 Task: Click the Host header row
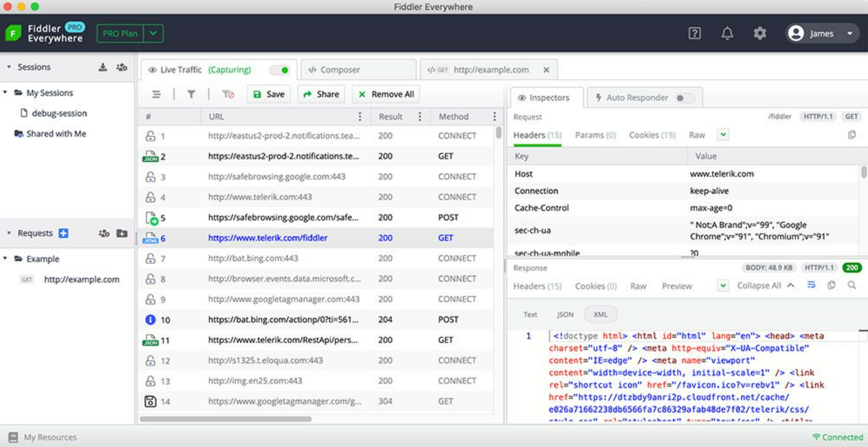click(683, 174)
